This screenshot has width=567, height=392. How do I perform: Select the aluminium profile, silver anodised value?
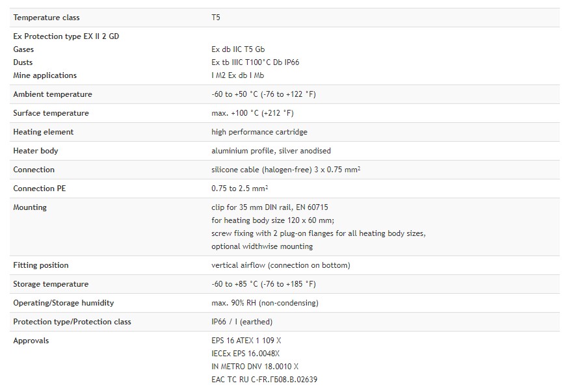[x=271, y=150]
